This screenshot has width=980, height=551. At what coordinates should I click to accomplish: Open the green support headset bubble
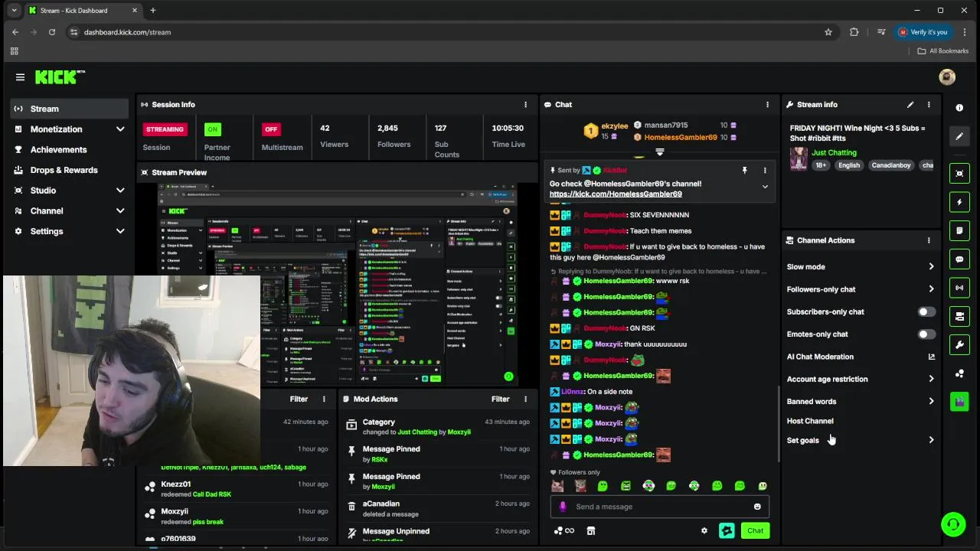(x=953, y=524)
